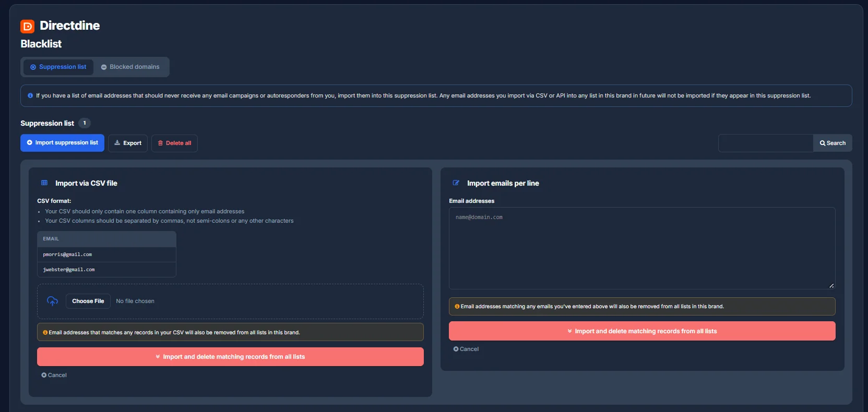
Task: Click the textarea resize handle corner
Action: 831,285
